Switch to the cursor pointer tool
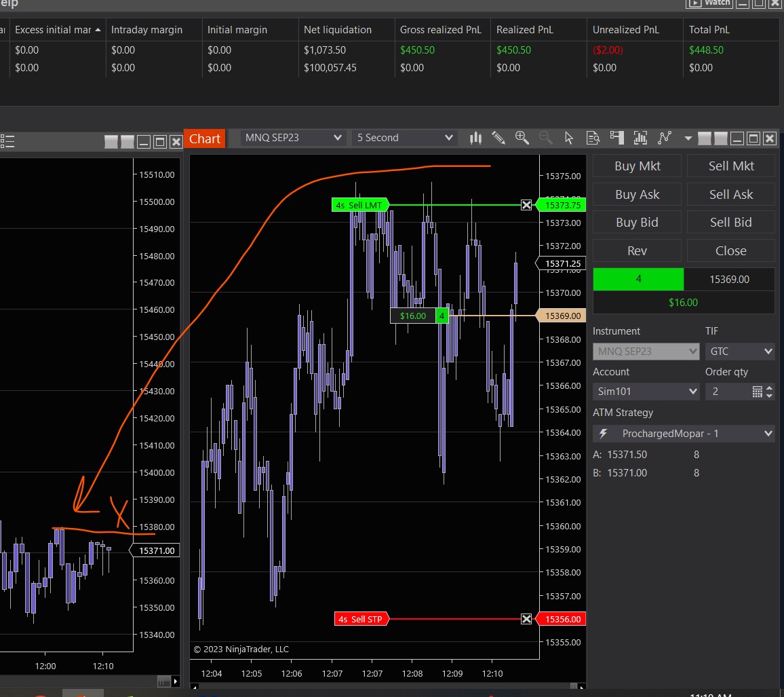 click(x=569, y=138)
